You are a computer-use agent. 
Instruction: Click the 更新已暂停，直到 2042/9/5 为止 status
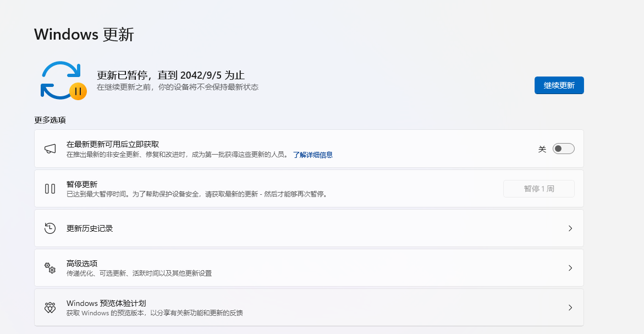click(171, 75)
